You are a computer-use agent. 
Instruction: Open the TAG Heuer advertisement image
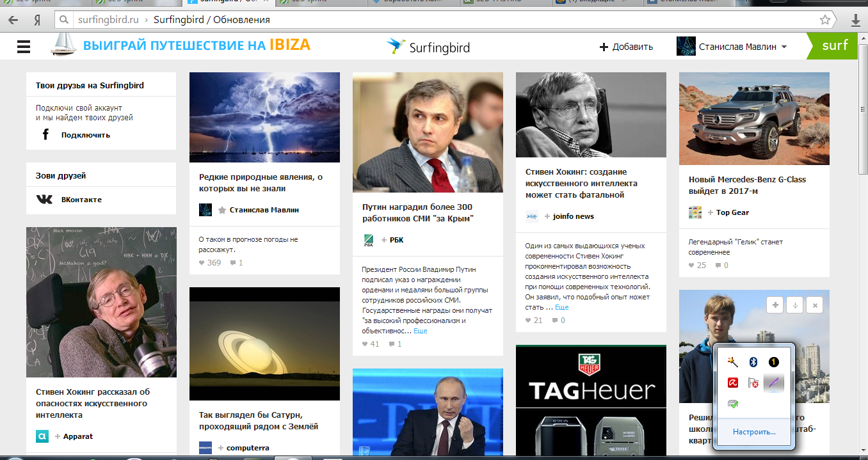591,402
